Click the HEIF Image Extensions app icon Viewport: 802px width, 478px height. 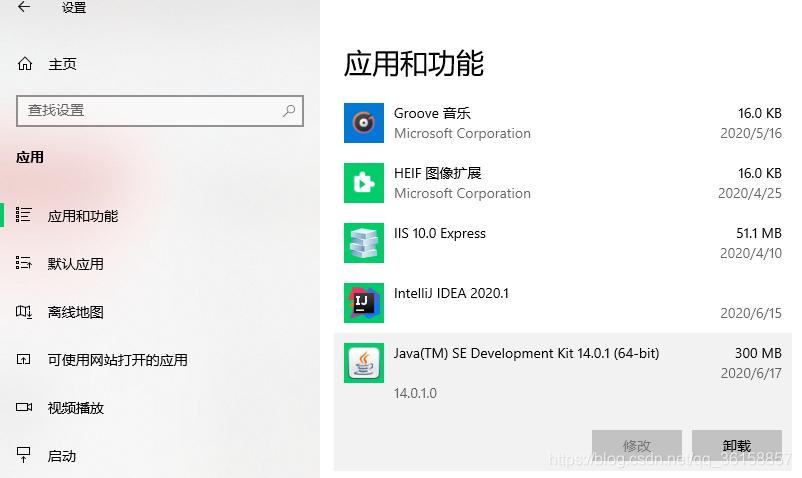pyautogui.click(x=364, y=183)
